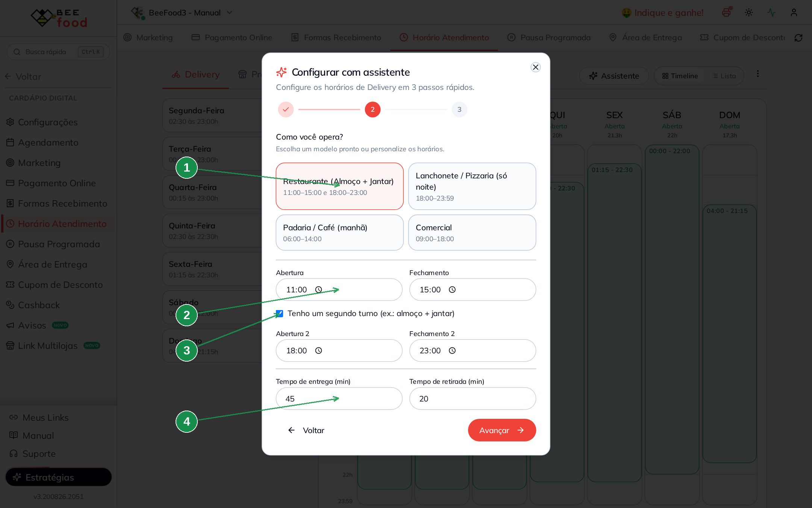Select Lanchonete / Pizzaria (só noite) model
The image size is (812, 508).
tap(472, 186)
